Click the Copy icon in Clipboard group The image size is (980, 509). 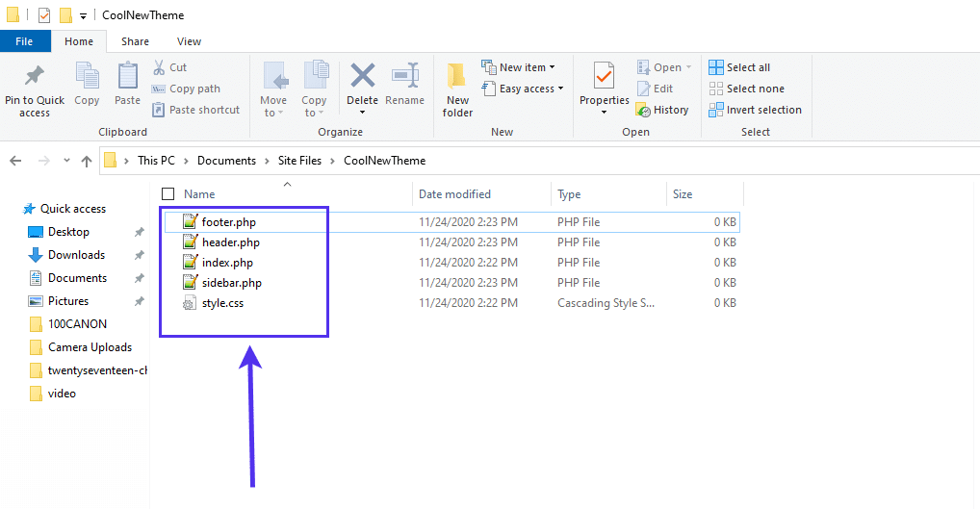[87, 76]
